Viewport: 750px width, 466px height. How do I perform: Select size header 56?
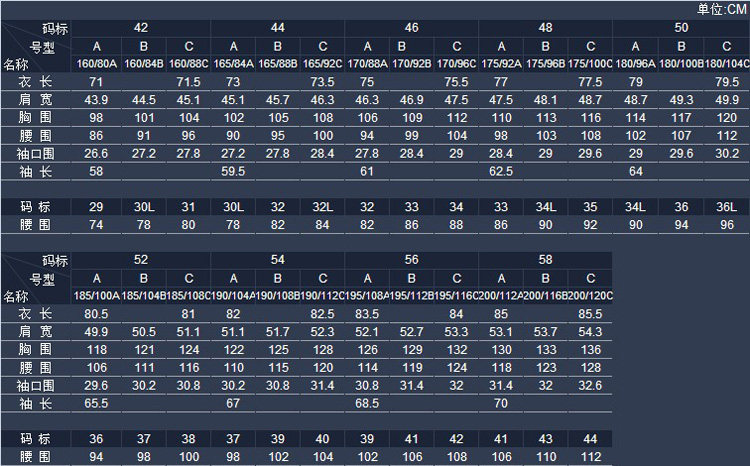(x=411, y=260)
